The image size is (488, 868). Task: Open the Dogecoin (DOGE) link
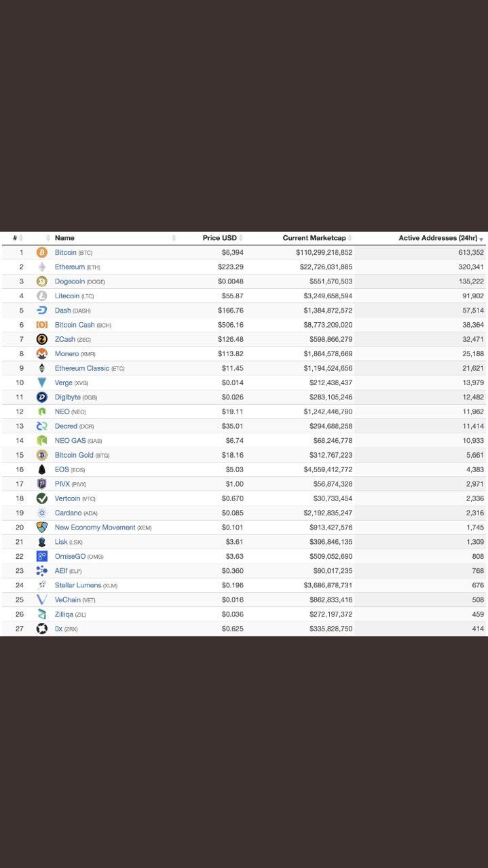(x=80, y=281)
